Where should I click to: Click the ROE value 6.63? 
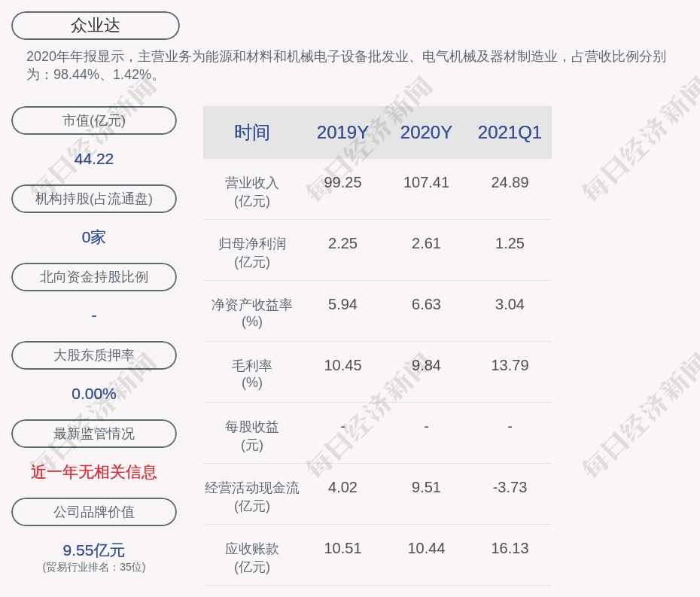426,305
